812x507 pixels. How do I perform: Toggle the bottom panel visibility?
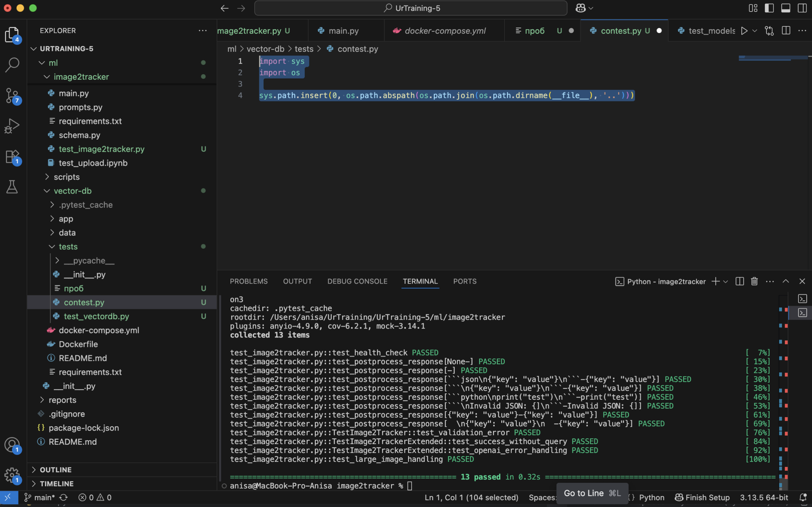tap(785, 8)
